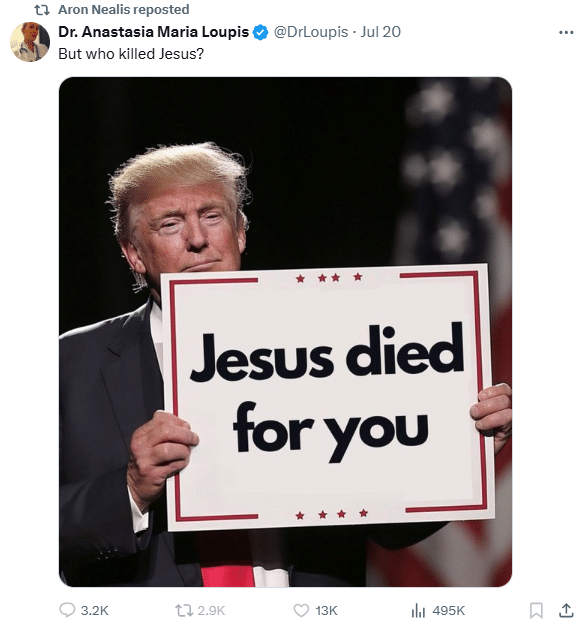
Task: Click the 3.2K replies count
Action: (x=94, y=610)
